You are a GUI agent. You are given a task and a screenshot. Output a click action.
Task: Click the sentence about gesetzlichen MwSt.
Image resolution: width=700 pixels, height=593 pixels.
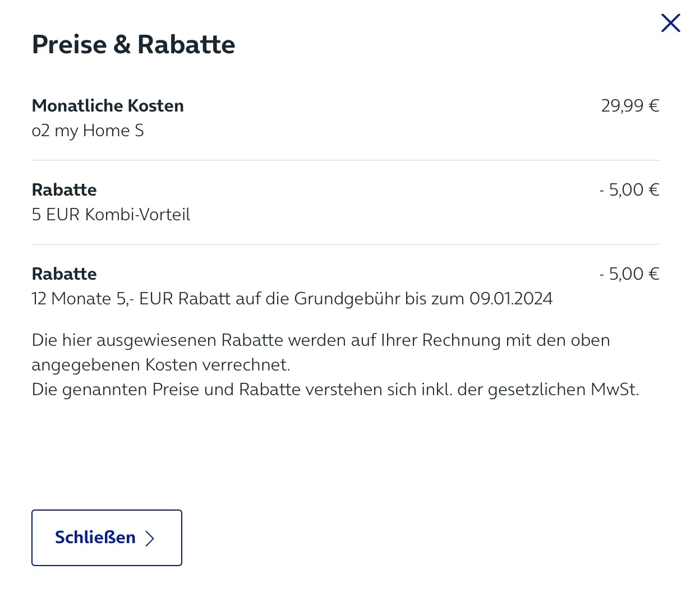click(335, 390)
